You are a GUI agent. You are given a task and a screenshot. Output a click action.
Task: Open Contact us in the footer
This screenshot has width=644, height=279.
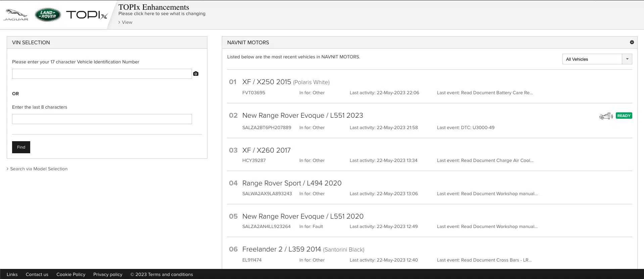coord(37,274)
